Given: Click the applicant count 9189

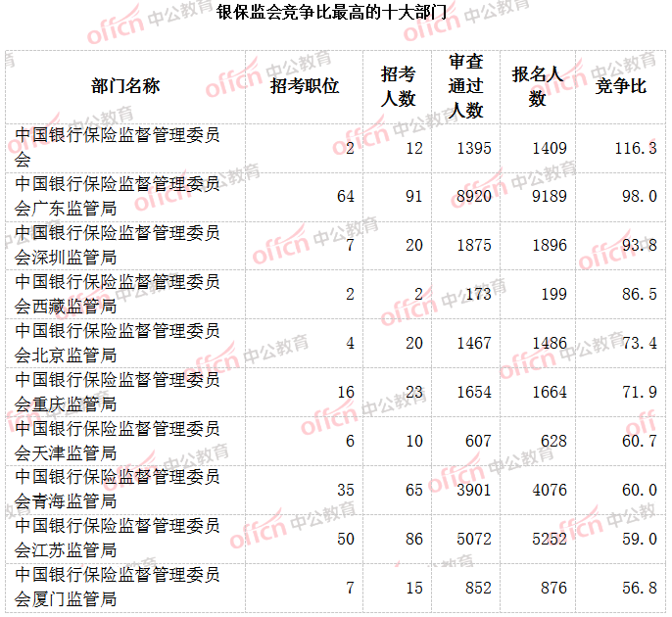Looking at the screenshot, I should (x=550, y=196).
